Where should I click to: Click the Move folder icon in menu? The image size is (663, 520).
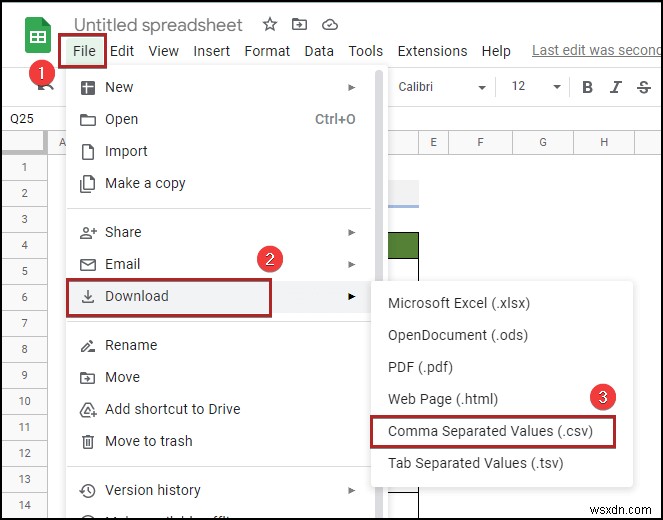(x=88, y=378)
